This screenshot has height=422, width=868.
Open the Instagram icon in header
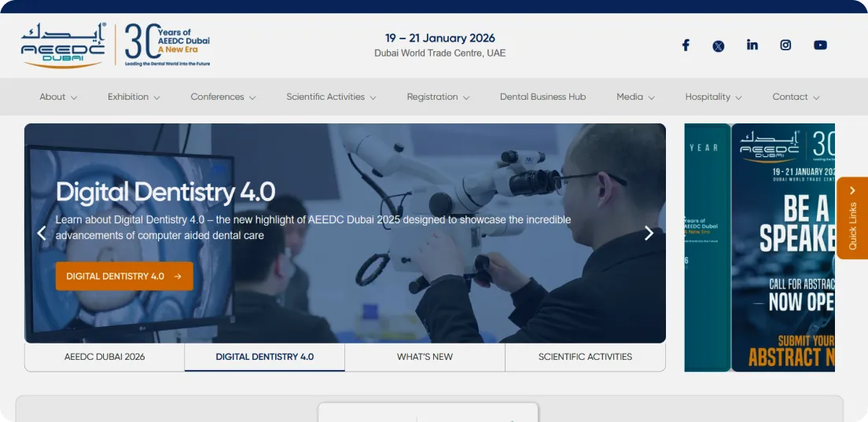click(785, 45)
